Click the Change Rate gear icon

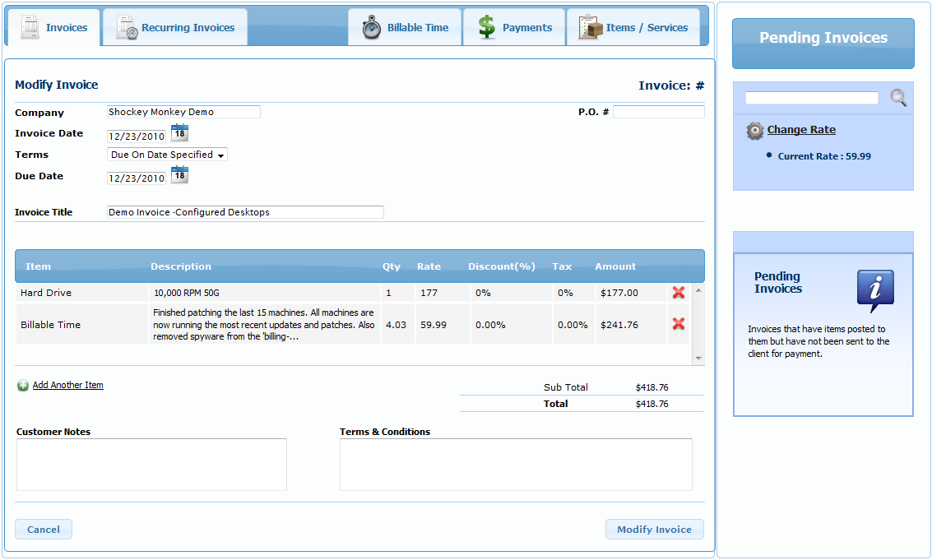tap(754, 131)
